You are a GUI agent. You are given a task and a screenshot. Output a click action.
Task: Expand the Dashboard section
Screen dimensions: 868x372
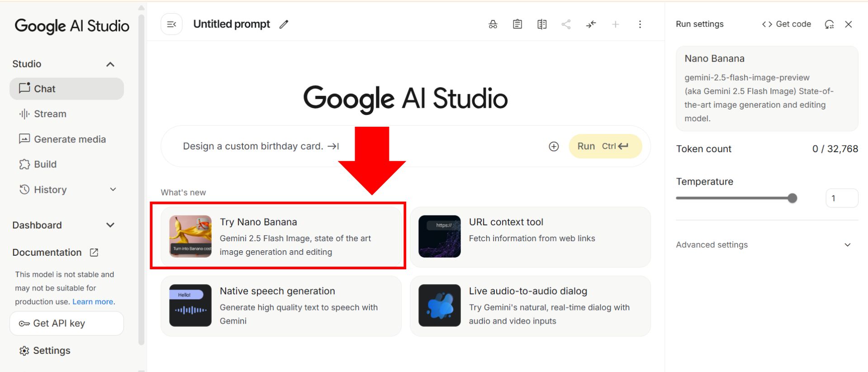point(110,225)
